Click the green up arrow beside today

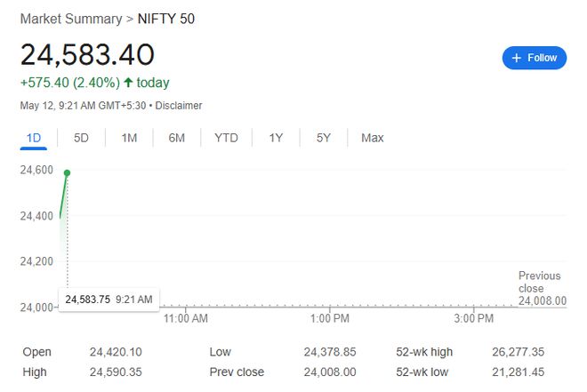pos(128,83)
